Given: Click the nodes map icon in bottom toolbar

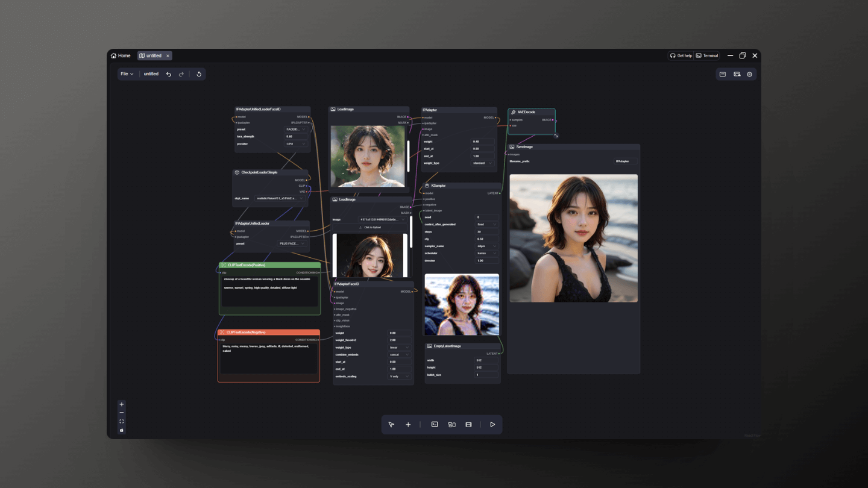Looking at the screenshot, I should [x=451, y=424].
